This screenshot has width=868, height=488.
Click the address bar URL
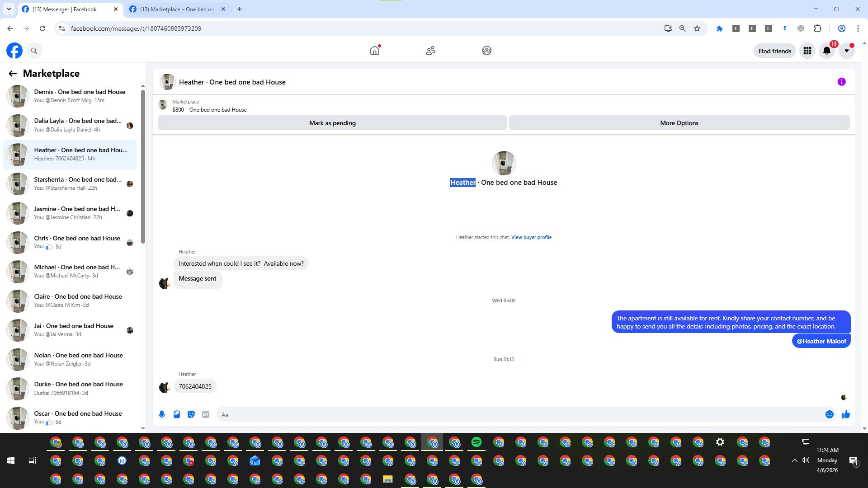(136, 28)
